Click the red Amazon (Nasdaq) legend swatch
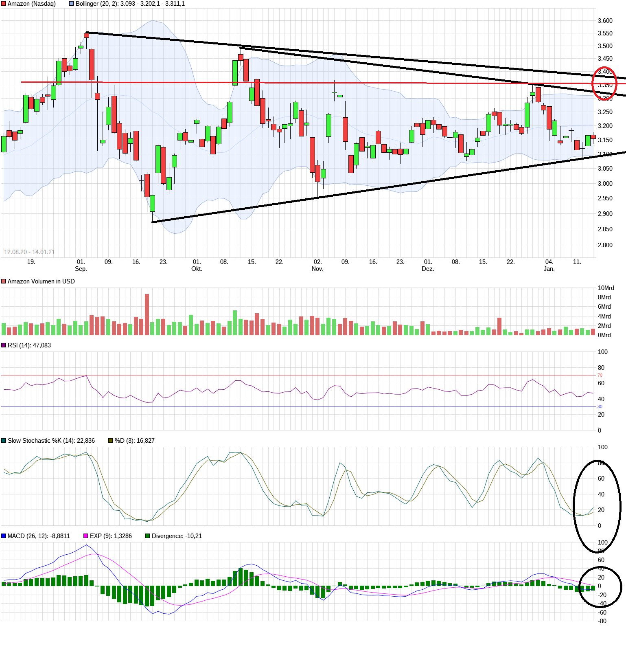Screen dimensions: 626x672 [x=4, y=4]
